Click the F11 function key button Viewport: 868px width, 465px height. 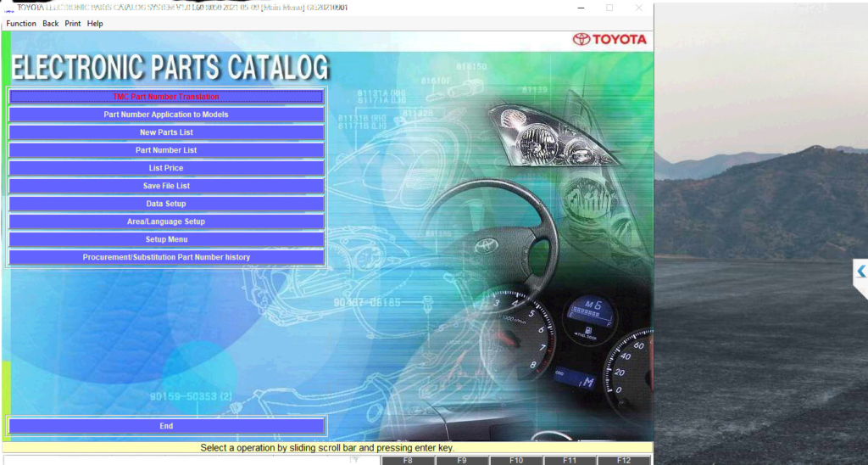click(x=570, y=461)
